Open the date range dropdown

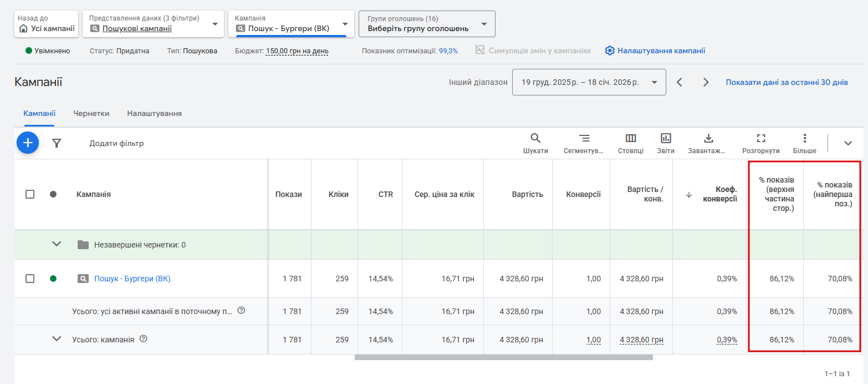[589, 82]
